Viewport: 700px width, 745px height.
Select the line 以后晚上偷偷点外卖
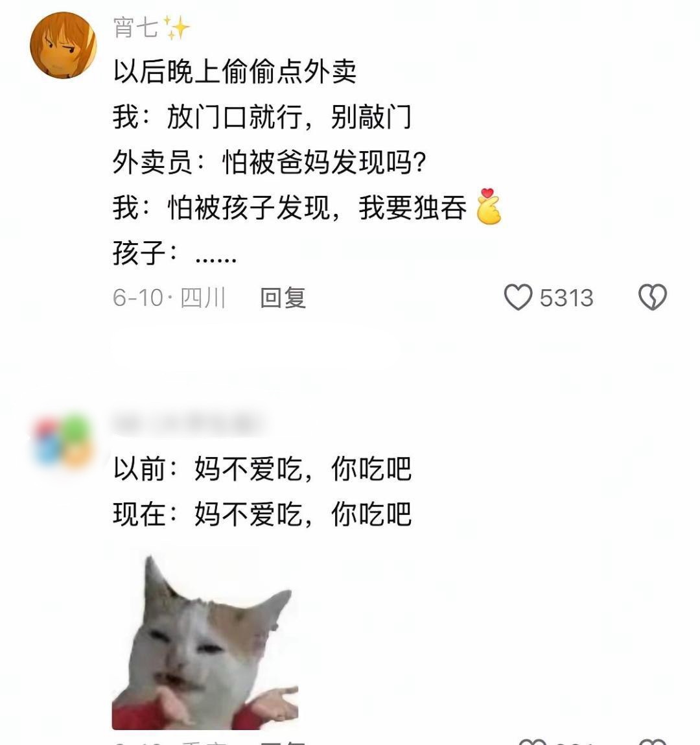235,72
